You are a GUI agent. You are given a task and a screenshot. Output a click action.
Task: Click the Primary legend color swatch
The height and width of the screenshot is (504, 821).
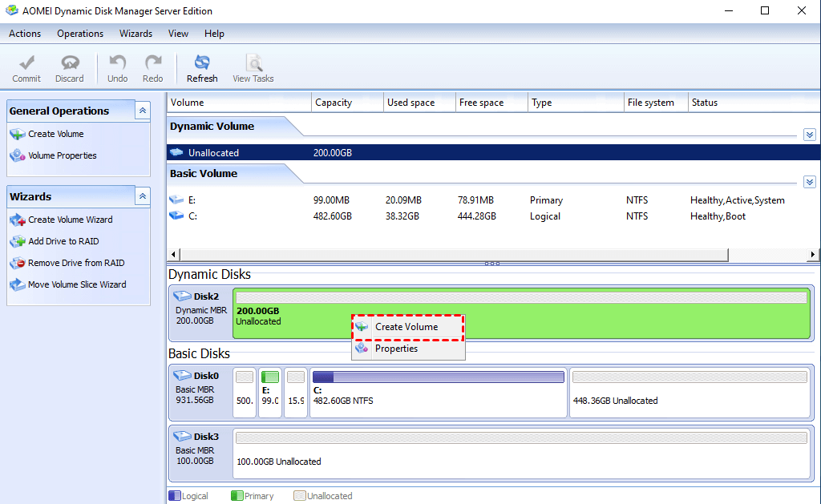click(x=237, y=496)
